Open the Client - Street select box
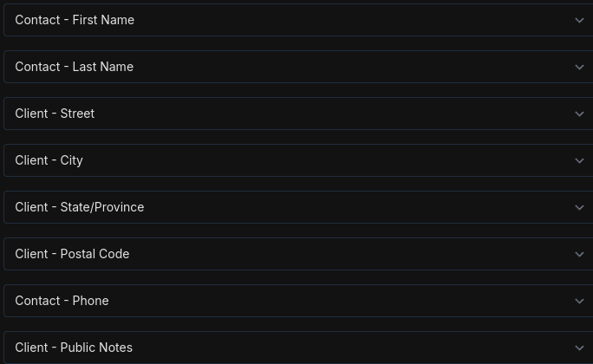The width and height of the screenshot is (593, 364). coord(295,114)
